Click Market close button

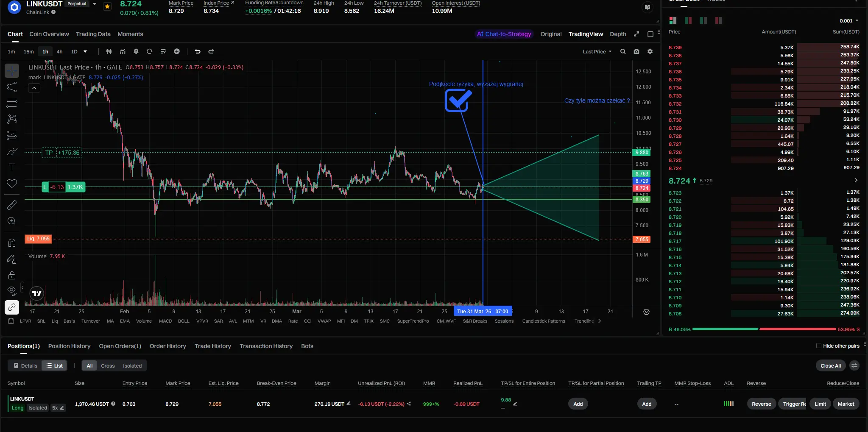[846, 404]
